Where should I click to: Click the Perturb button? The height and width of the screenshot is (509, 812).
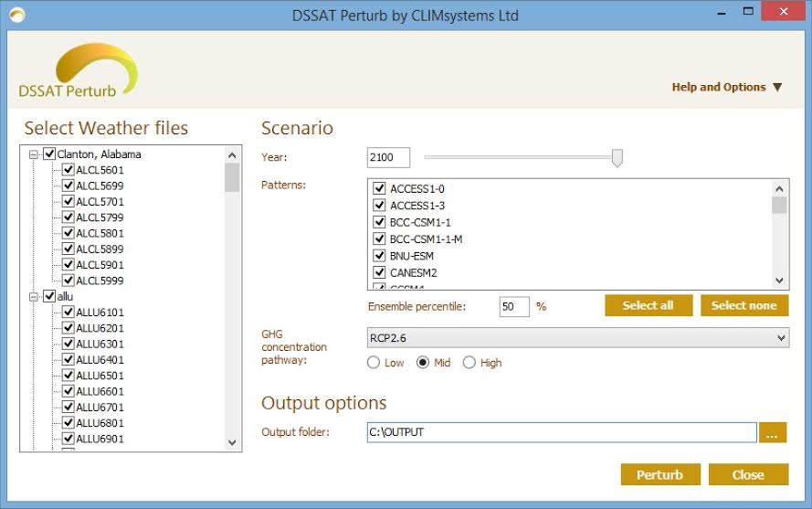pos(660,474)
